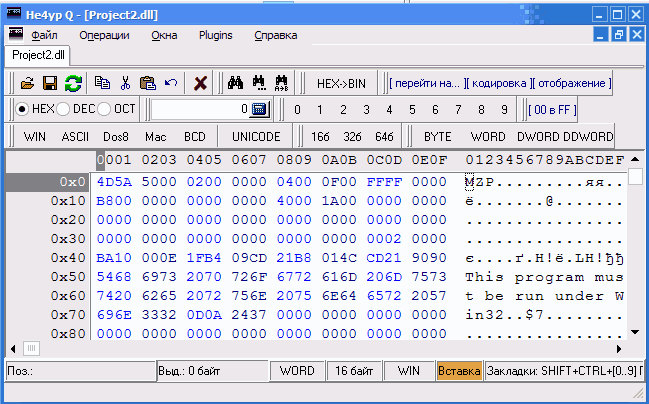Open the Файл menu
This screenshot has width=649, height=404.
44,35
